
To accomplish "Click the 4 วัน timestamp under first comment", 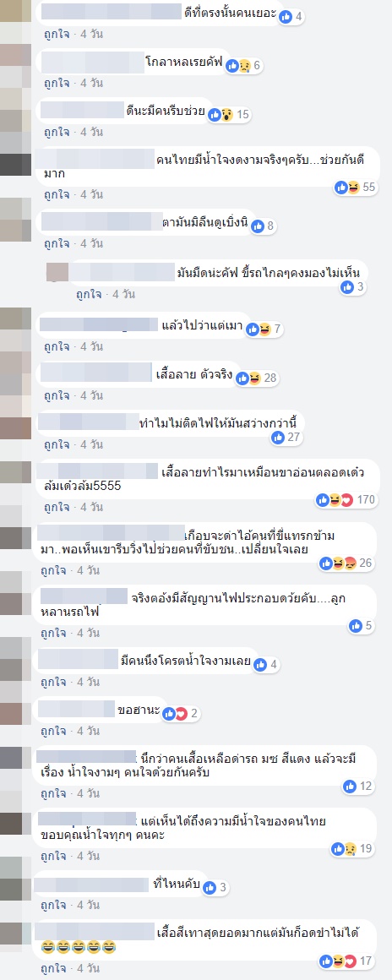I will [x=91, y=35].
